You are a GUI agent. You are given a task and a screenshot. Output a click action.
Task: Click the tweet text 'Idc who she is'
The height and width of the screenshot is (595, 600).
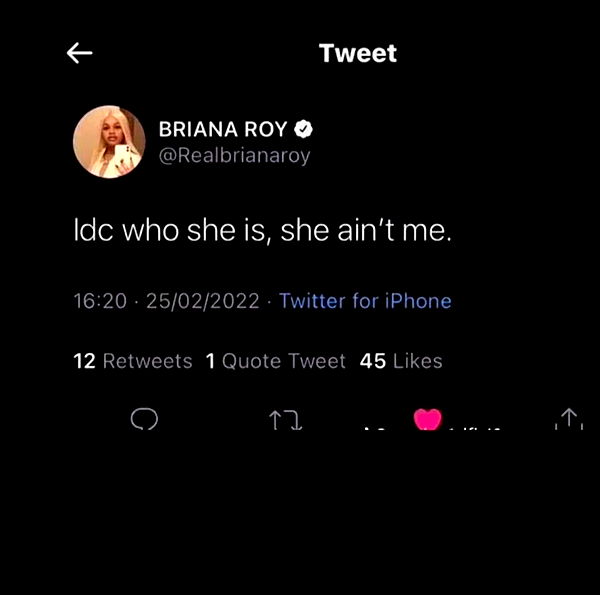click(x=169, y=232)
